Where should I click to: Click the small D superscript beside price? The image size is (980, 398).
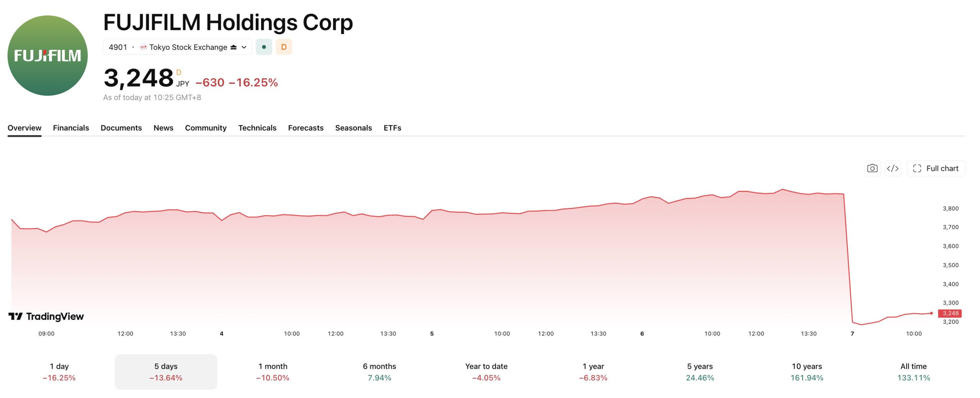click(178, 72)
